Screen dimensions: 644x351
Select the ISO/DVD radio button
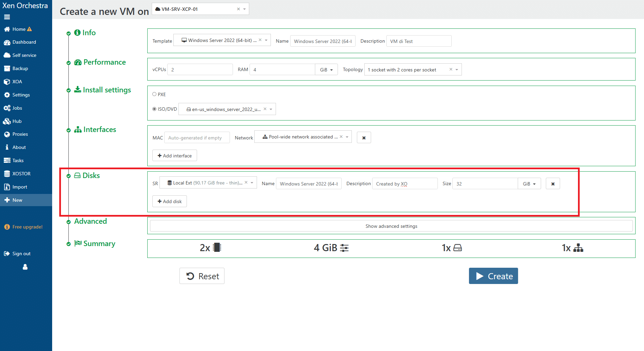[x=154, y=109]
